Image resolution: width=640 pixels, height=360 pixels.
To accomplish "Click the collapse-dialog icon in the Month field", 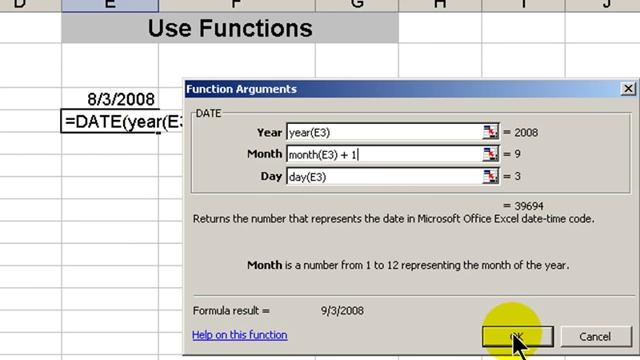I will click(x=490, y=154).
